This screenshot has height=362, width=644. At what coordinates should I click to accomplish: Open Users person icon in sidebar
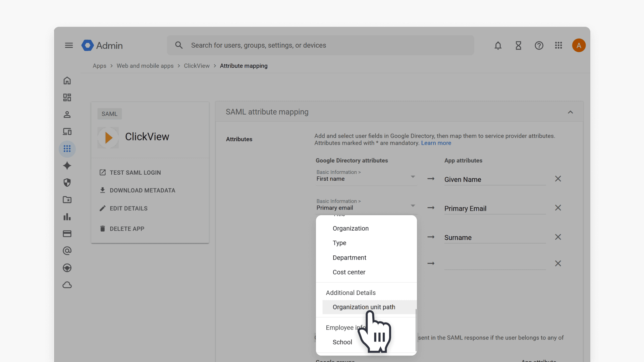click(x=67, y=115)
